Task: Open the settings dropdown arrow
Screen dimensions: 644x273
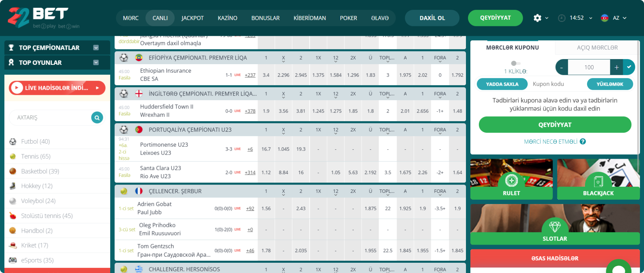Action: click(547, 18)
